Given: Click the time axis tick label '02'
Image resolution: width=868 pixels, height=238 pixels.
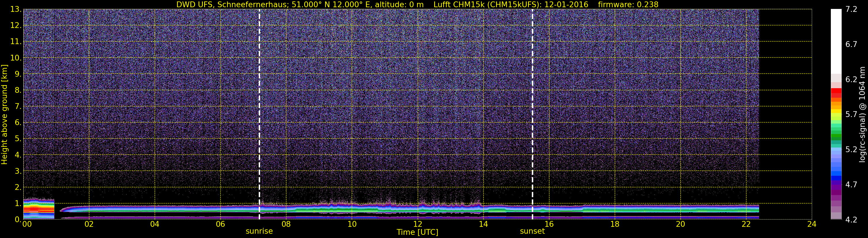Looking at the screenshot, I should coord(89,224).
